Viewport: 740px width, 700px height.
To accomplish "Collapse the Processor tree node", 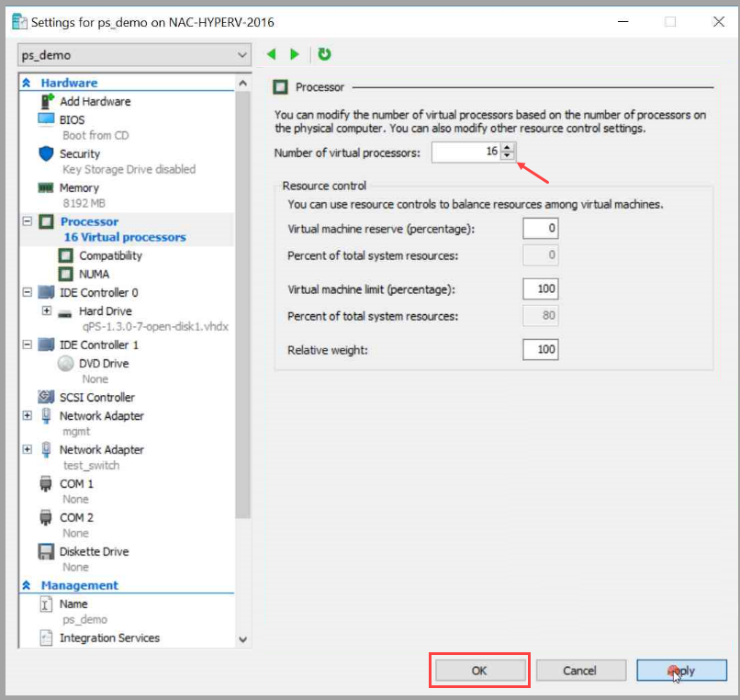I will (27, 221).
